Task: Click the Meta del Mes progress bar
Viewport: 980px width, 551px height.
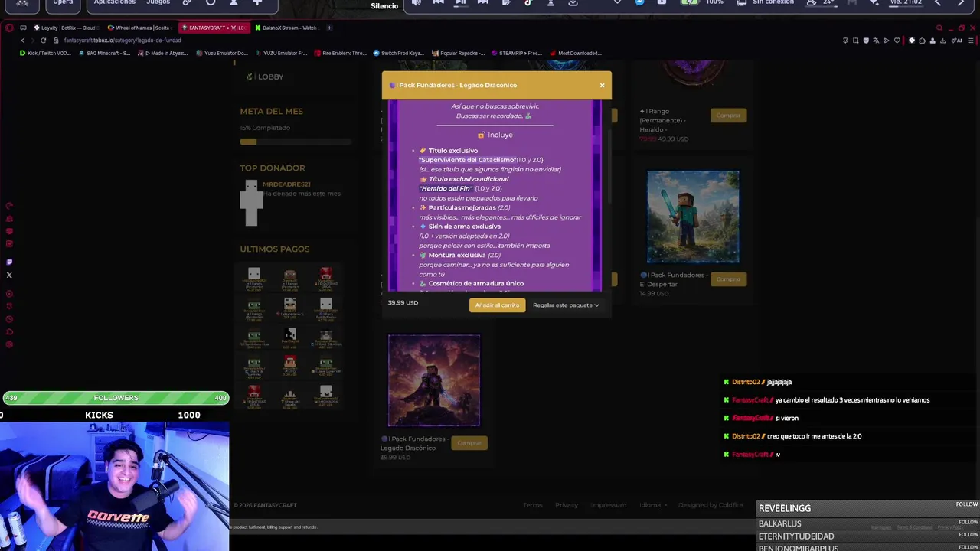Action: [296, 142]
